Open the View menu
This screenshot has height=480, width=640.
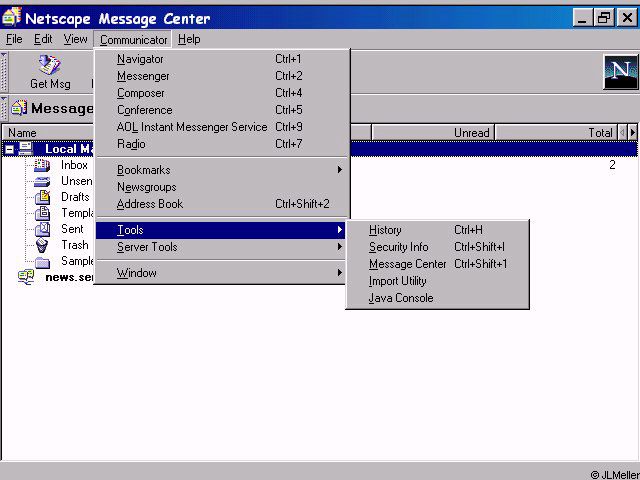tap(75, 39)
